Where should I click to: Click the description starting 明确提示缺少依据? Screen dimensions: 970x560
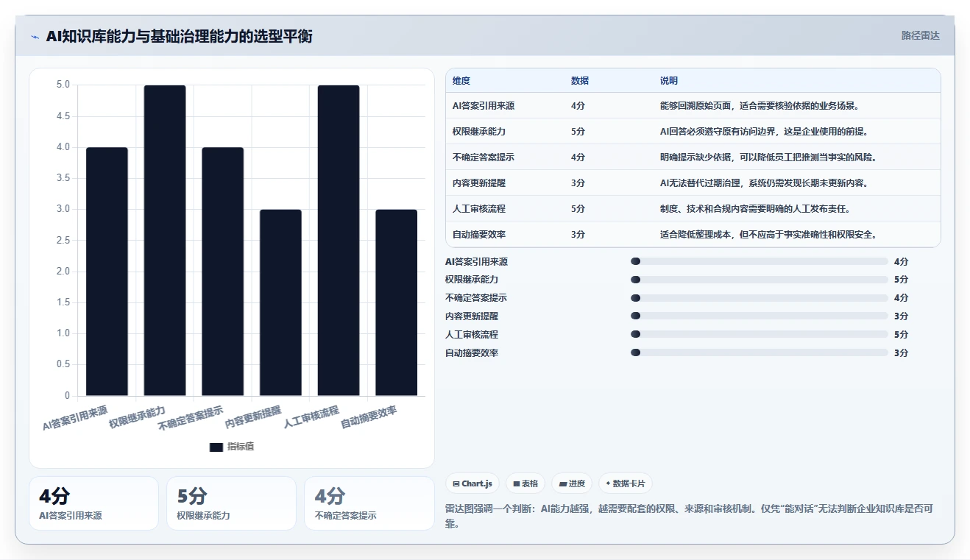[768, 157]
